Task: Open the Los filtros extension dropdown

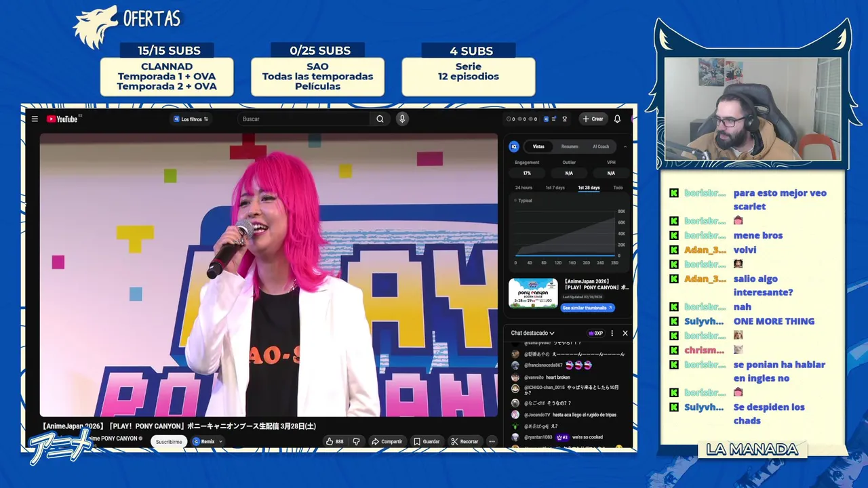Action: pos(191,119)
